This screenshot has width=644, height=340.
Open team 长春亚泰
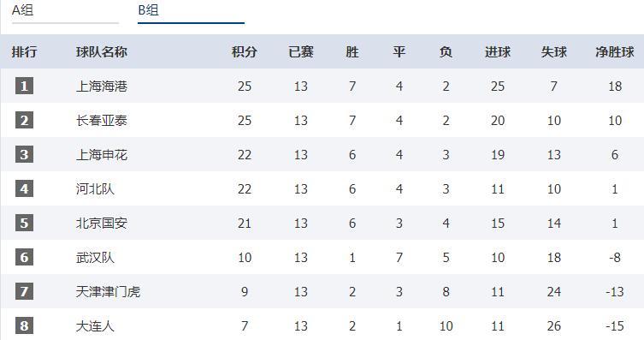coord(102,121)
